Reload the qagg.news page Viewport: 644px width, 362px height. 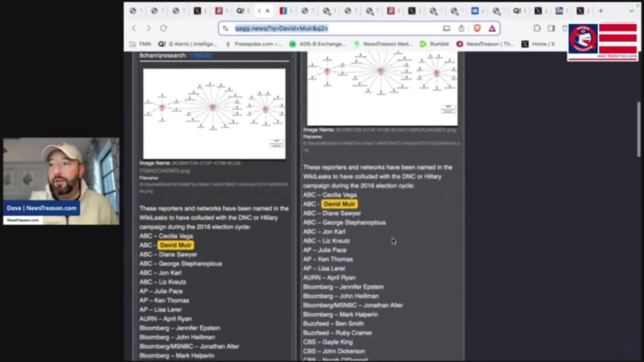pos(164,29)
